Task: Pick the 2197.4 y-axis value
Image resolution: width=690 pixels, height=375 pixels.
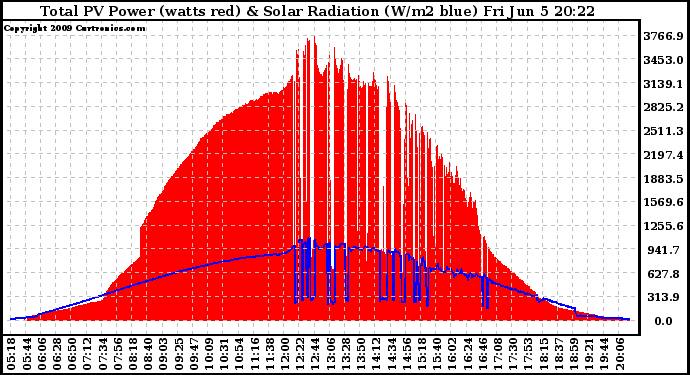Action: pos(663,155)
